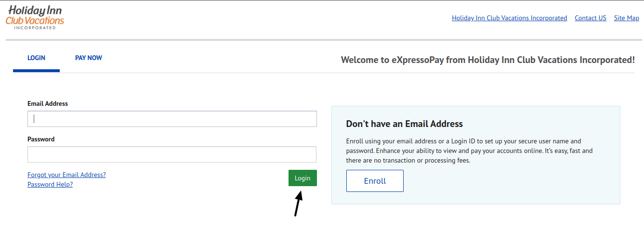Image resolution: width=644 pixels, height=241 pixels.
Task: Click the Password field label
Action: (41, 139)
